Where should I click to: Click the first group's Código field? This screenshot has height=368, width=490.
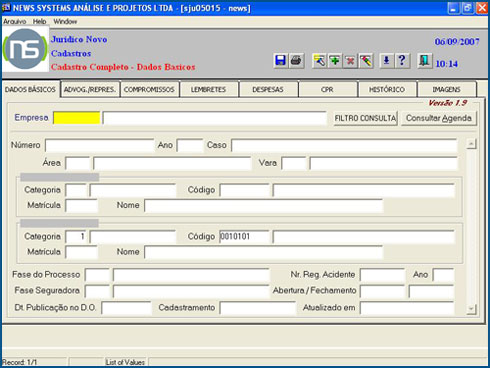(x=244, y=190)
